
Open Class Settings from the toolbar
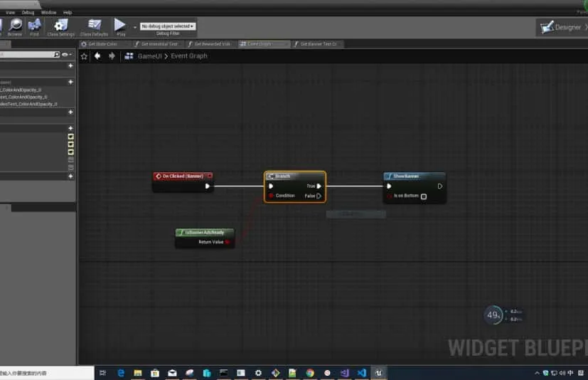61,26
